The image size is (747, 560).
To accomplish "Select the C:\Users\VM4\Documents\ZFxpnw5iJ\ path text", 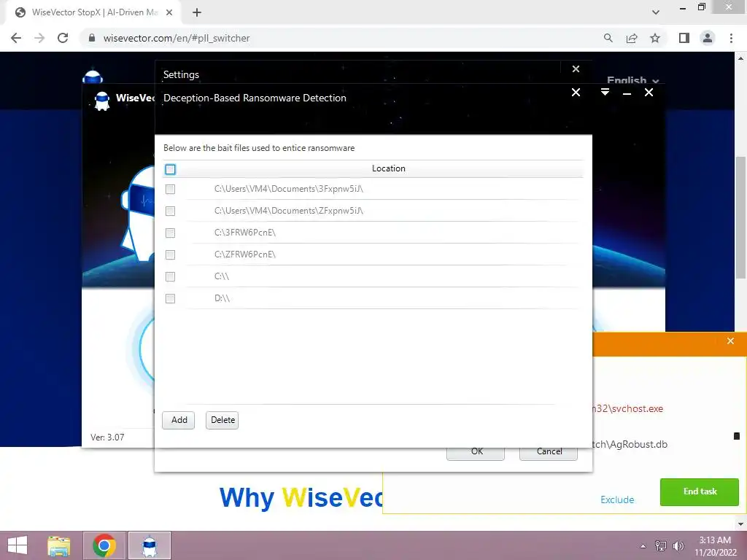I will point(289,211).
